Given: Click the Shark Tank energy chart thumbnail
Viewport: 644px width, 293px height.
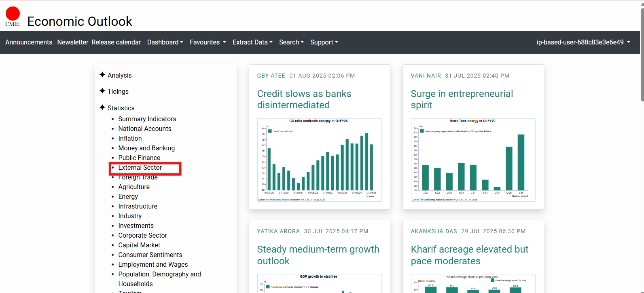Looking at the screenshot, I should [x=473, y=160].
